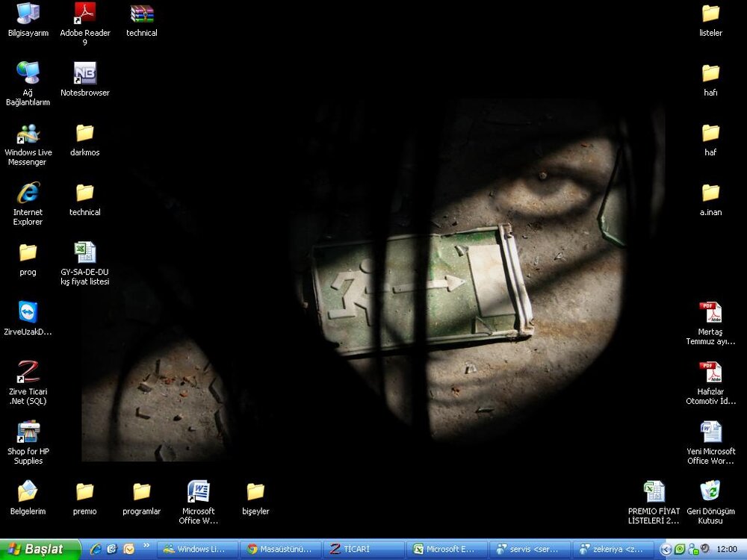The width and height of the screenshot is (747, 560).
Task: Select Windows Live Messenger desktop icon
Action: coord(28,134)
